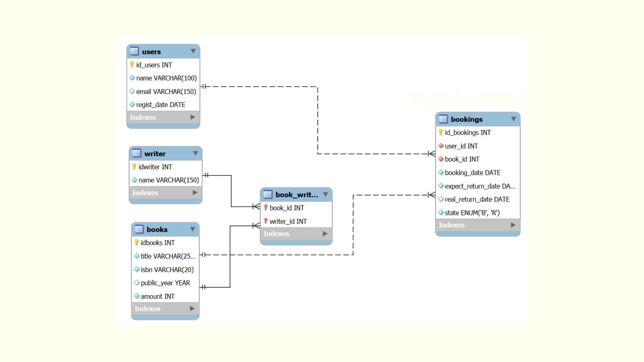Image resolution: width=644 pixels, height=362 pixels.
Task: Select the diamond icon of isbn VARCHAR(20)
Action: point(137,269)
